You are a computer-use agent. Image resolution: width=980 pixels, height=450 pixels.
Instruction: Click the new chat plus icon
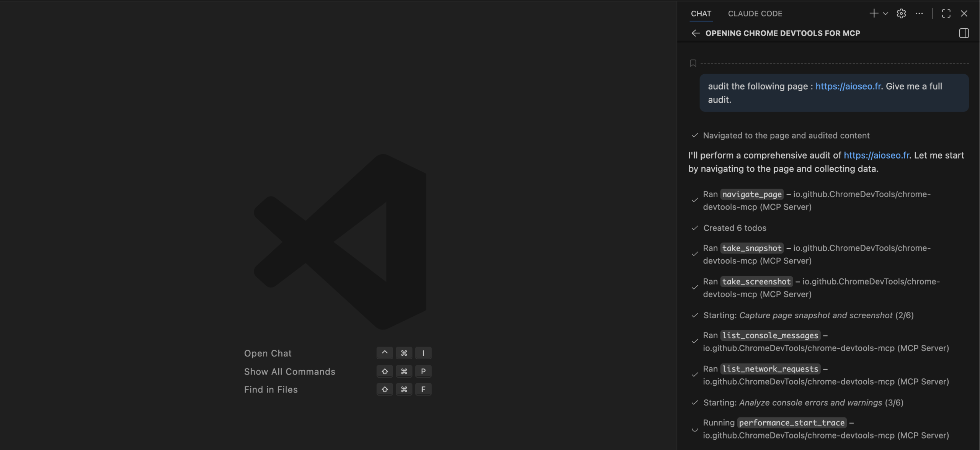pyautogui.click(x=874, y=13)
